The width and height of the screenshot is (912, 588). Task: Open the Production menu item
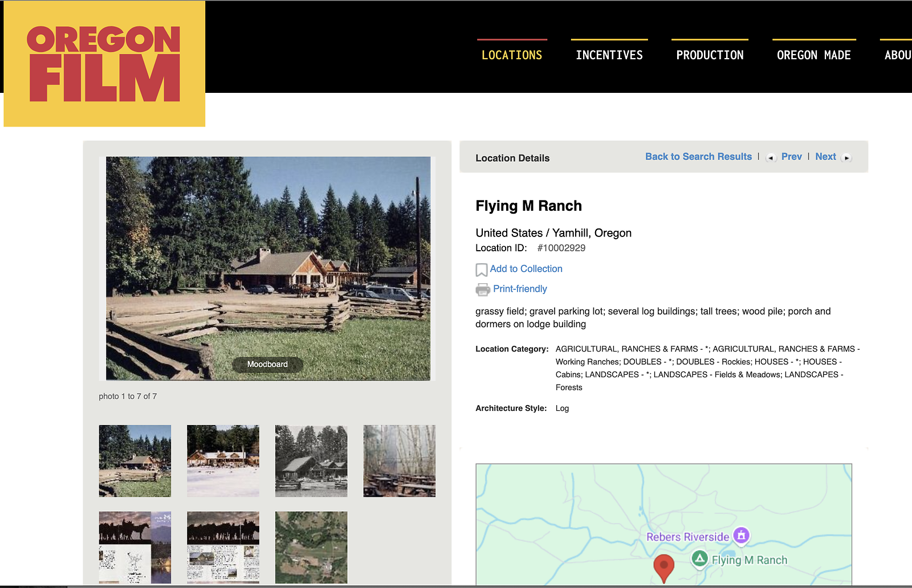tap(710, 55)
